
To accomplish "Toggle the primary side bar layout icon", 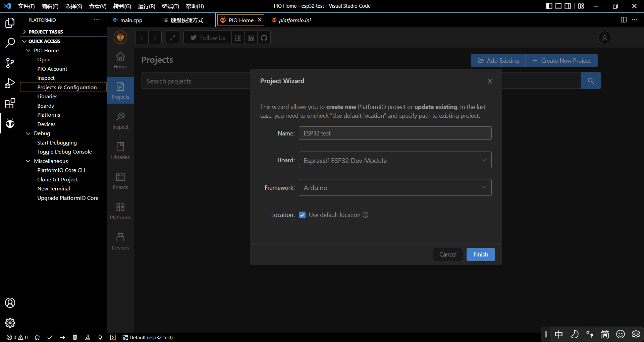I will [x=549, y=6].
